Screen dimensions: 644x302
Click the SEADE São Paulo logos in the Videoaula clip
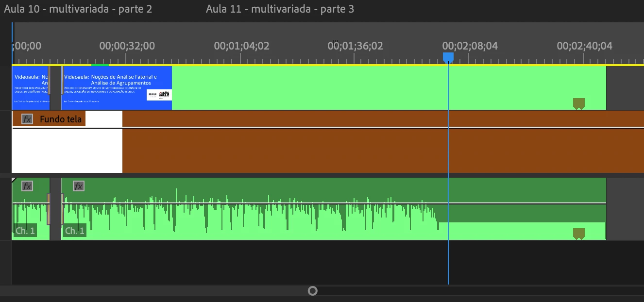158,95
